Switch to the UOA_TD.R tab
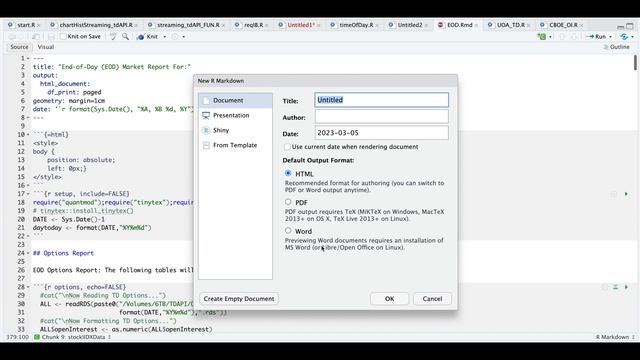Image resolution: width=640 pixels, height=360 pixels. 511,25
